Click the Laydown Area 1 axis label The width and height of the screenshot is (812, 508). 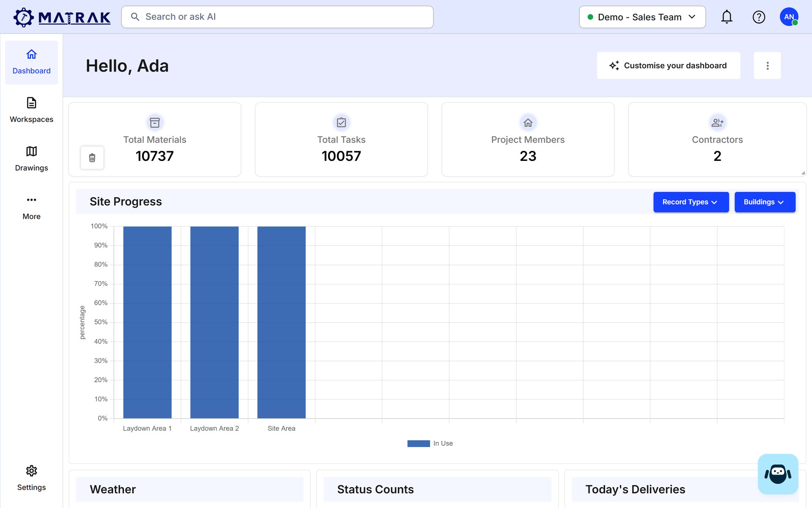coord(147,428)
